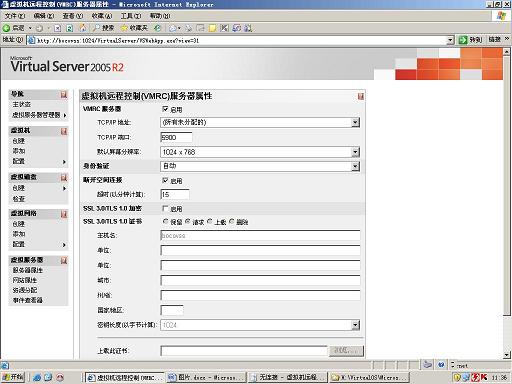
Task: Open the address bar history dropdown arrow
Action: (x=450, y=40)
